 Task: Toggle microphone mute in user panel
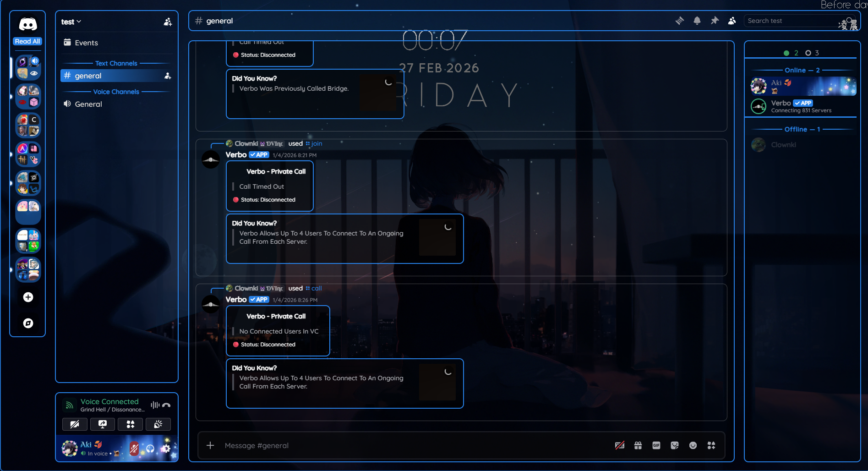pyautogui.click(x=134, y=449)
